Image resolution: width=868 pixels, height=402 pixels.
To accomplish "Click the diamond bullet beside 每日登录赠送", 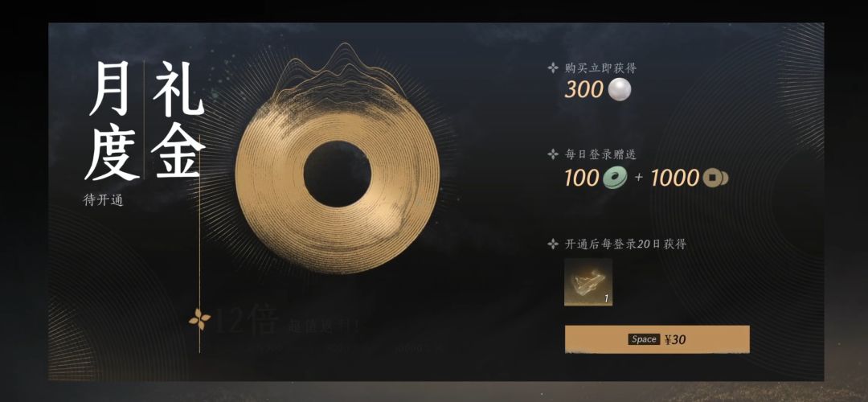I will (552, 154).
